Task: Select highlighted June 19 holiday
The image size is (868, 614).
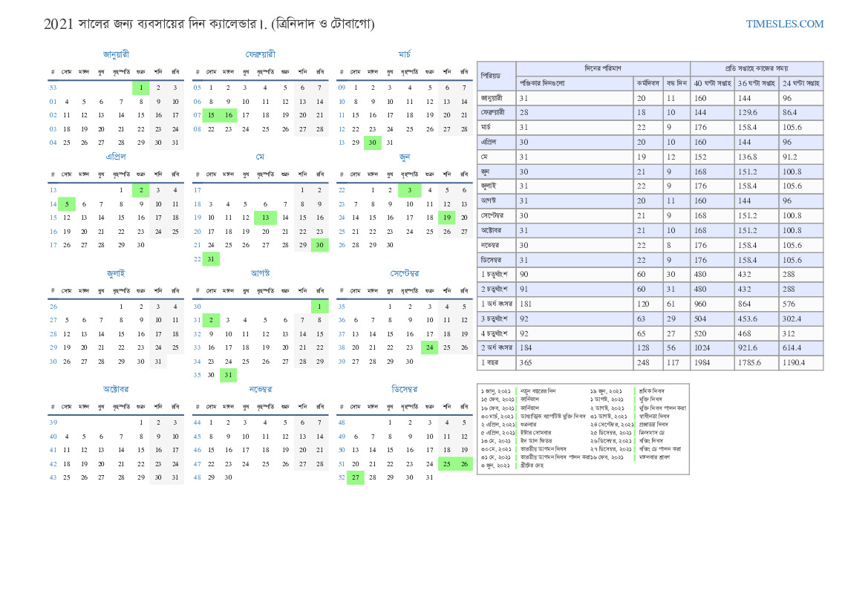Action: 446,218
